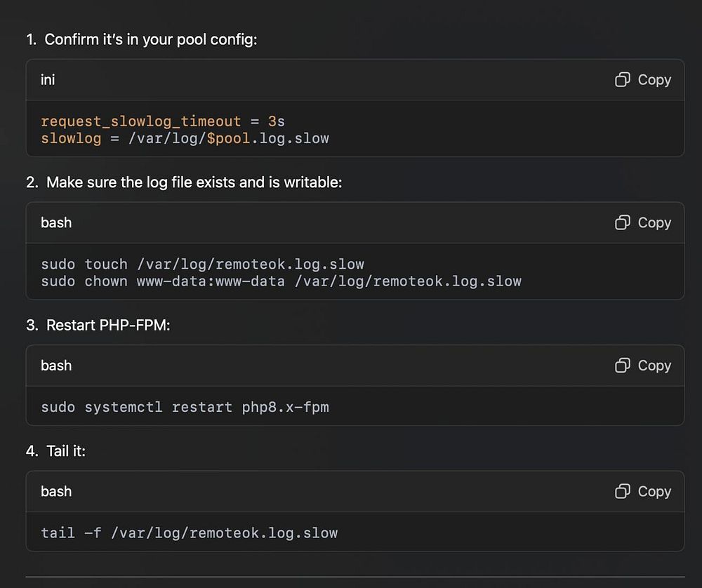
Task: Click the 'Tail it' step text
Action: point(66,451)
